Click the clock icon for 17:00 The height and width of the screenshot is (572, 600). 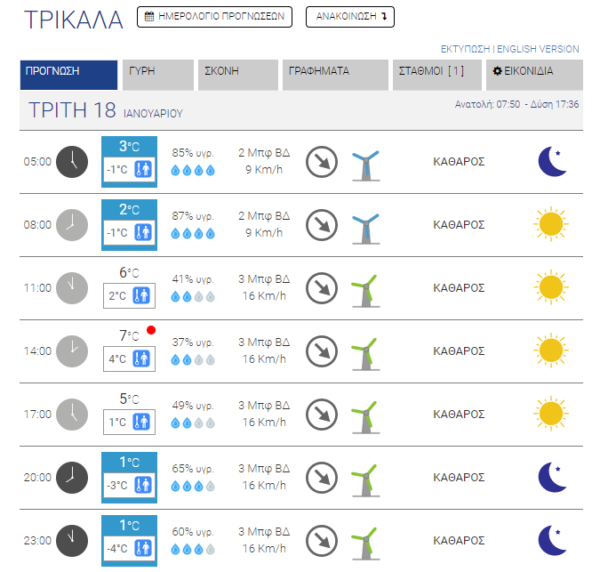point(71,413)
